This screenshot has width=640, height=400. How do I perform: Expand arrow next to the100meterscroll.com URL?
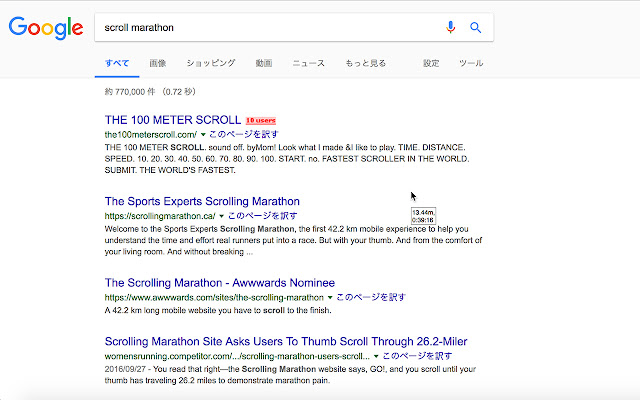[x=203, y=134]
